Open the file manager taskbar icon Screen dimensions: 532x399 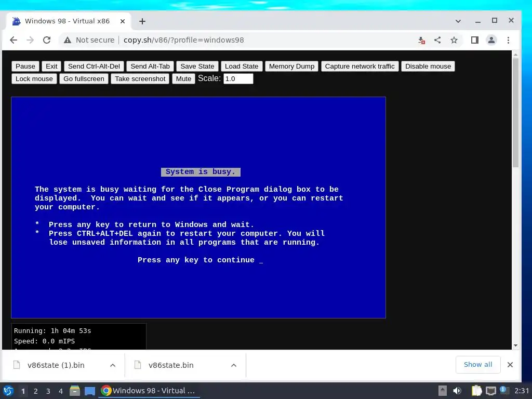pyautogui.click(x=75, y=391)
